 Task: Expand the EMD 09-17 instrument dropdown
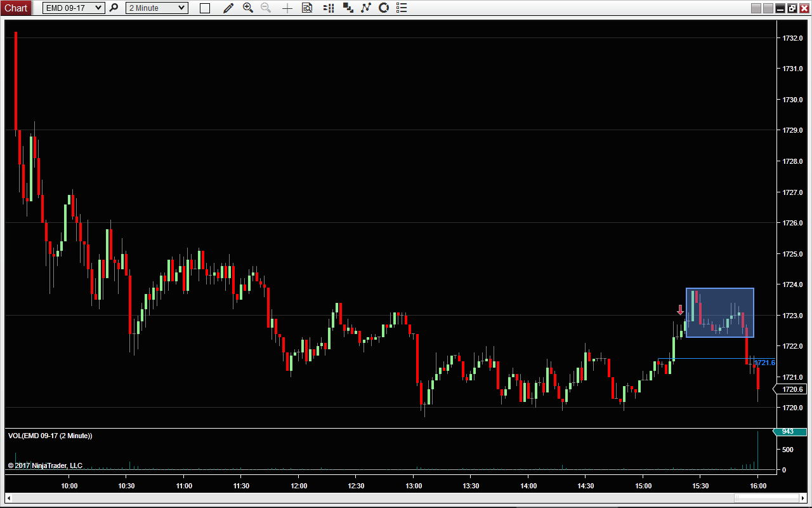(74, 8)
